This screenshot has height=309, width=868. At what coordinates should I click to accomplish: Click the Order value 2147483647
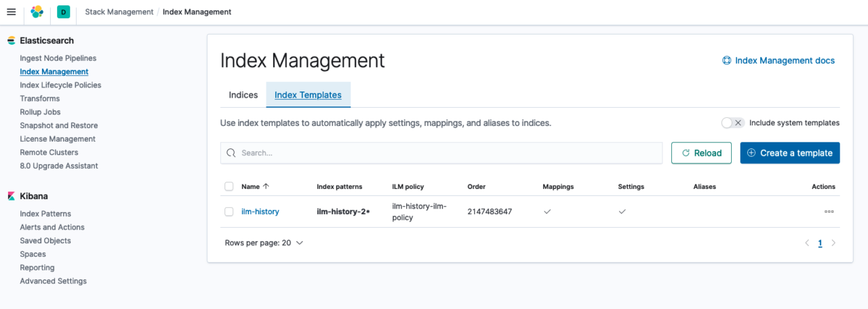point(490,211)
